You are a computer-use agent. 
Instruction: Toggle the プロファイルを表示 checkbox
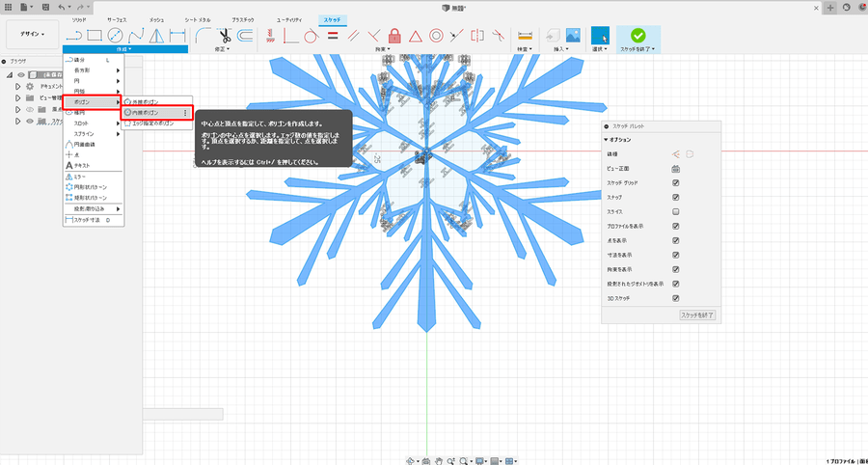[675, 227]
